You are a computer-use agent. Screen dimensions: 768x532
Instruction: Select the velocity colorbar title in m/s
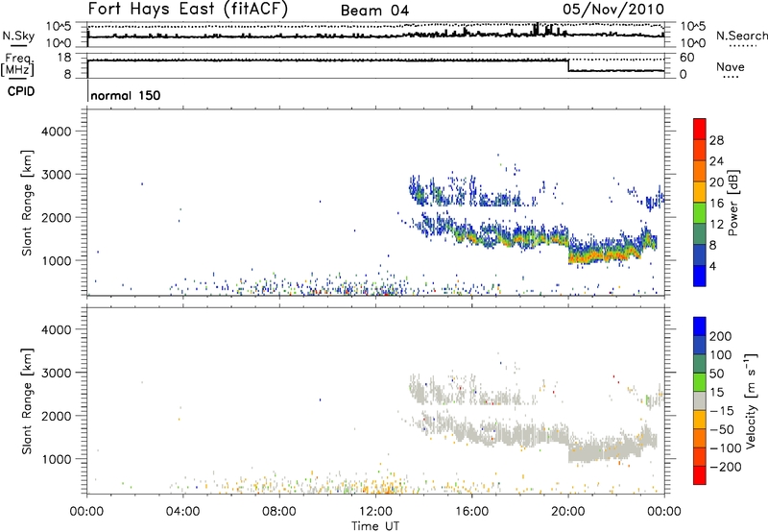tap(751, 401)
